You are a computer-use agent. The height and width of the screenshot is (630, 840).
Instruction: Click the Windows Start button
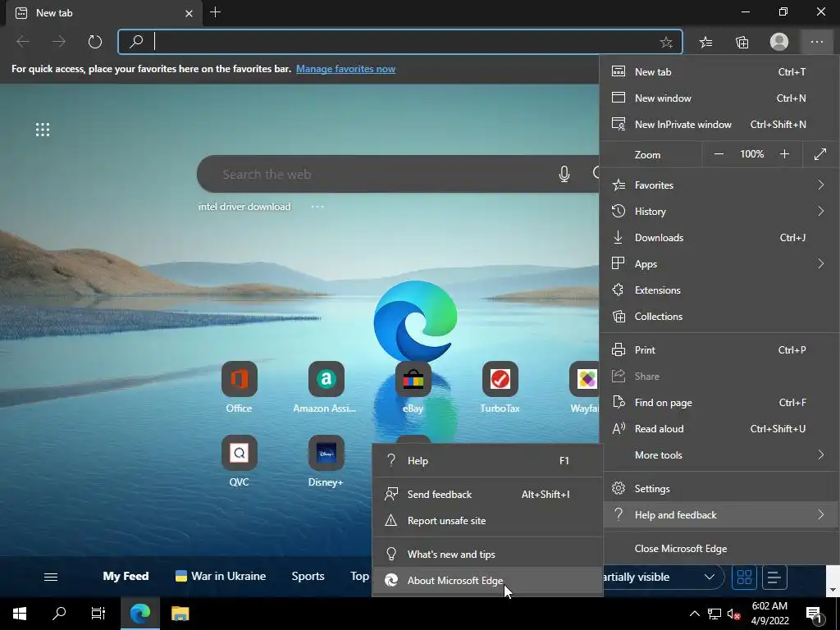(x=20, y=614)
